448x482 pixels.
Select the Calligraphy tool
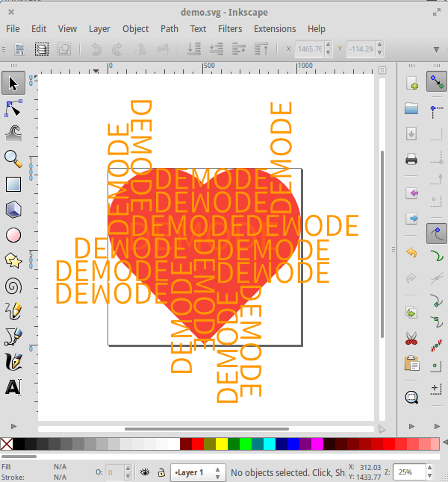tap(13, 362)
